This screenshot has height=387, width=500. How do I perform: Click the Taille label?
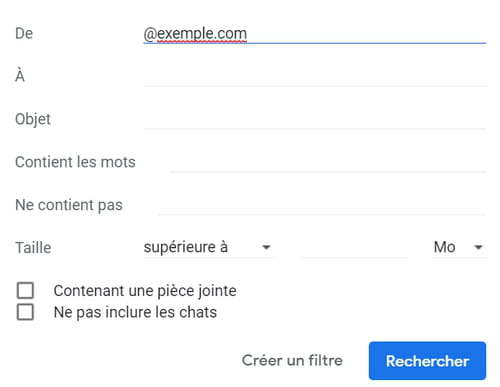(x=33, y=248)
